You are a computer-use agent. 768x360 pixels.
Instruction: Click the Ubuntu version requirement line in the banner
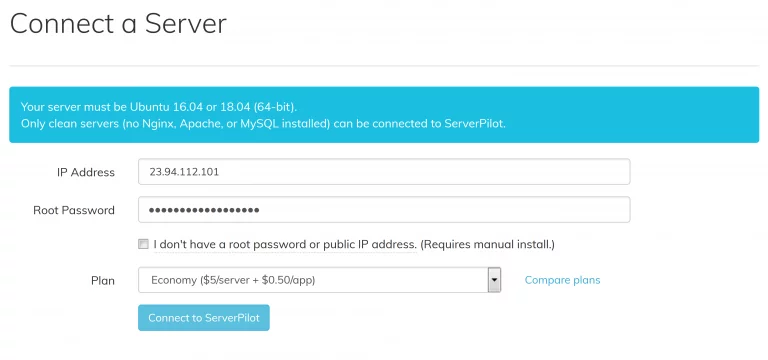click(159, 107)
